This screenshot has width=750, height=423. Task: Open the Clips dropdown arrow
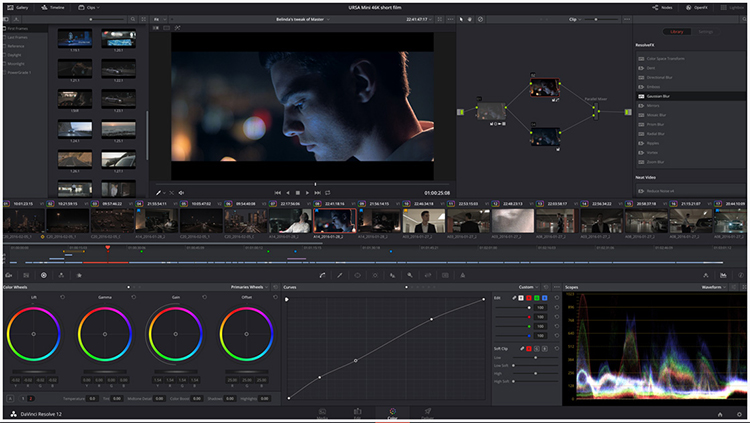[98, 8]
